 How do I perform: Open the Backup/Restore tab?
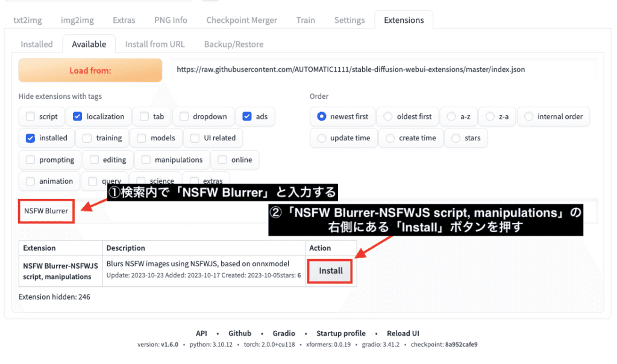(233, 43)
